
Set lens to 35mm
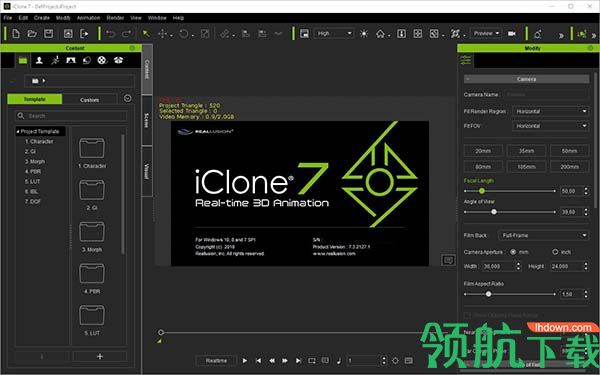(x=527, y=151)
